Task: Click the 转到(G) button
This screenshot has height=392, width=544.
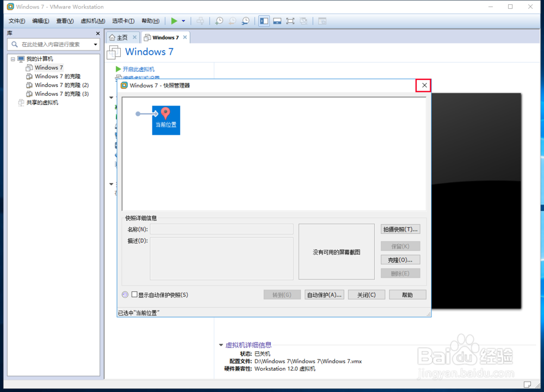Action: 282,295
